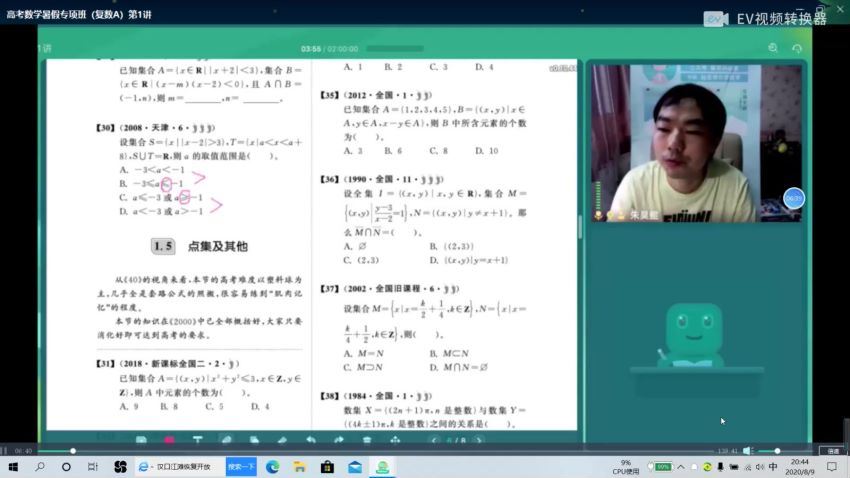
Task: Launch Microsoft Edge from the taskbar
Action: [273, 467]
